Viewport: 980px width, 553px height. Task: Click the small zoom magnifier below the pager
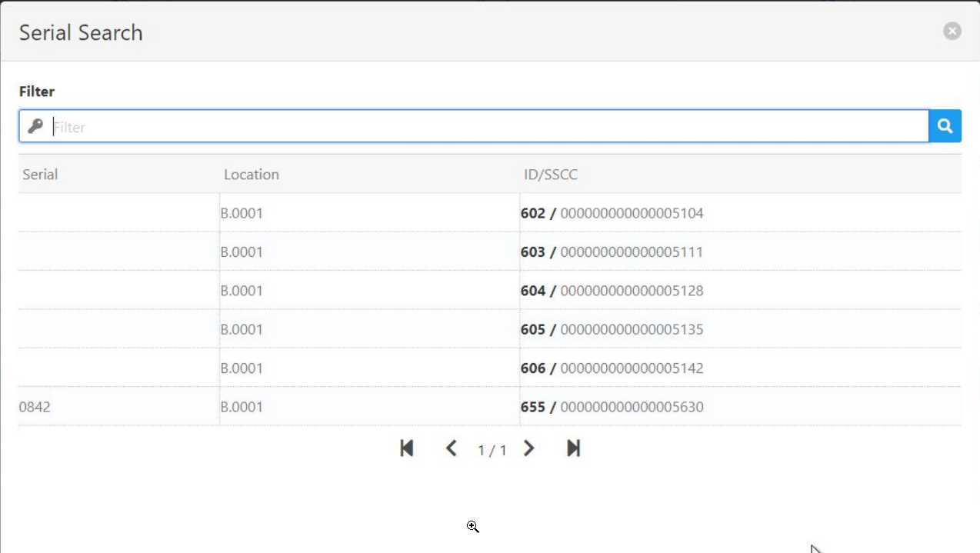472,526
